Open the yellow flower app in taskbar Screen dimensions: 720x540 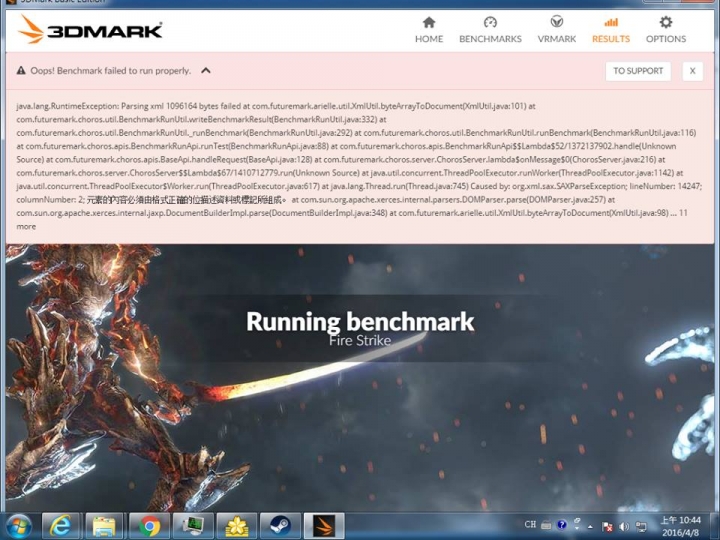tap(236, 526)
